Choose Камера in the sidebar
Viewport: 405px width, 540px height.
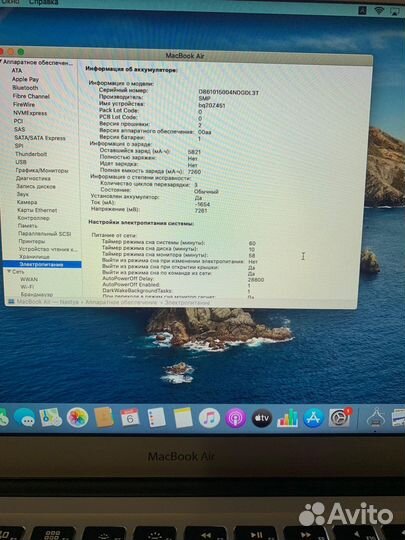tap(27, 202)
